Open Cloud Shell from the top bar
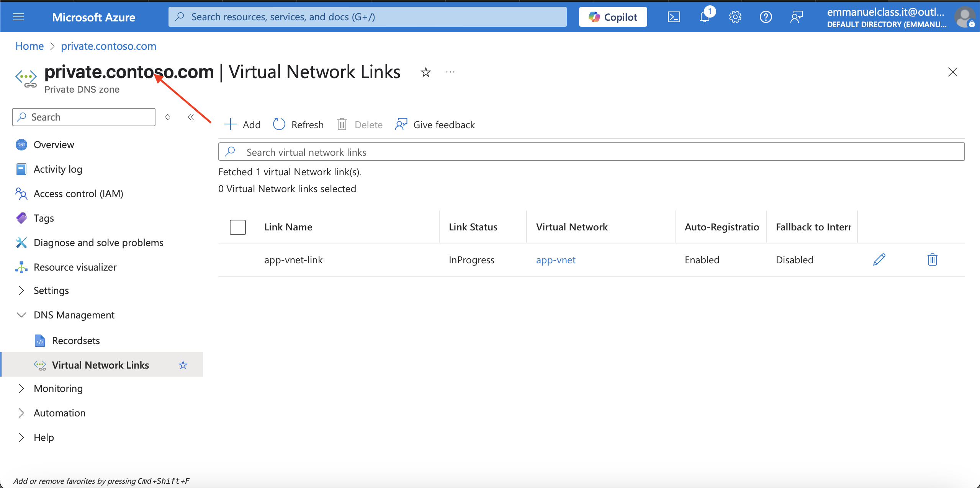Screen dimensions: 980x488 pyautogui.click(x=674, y=17)
